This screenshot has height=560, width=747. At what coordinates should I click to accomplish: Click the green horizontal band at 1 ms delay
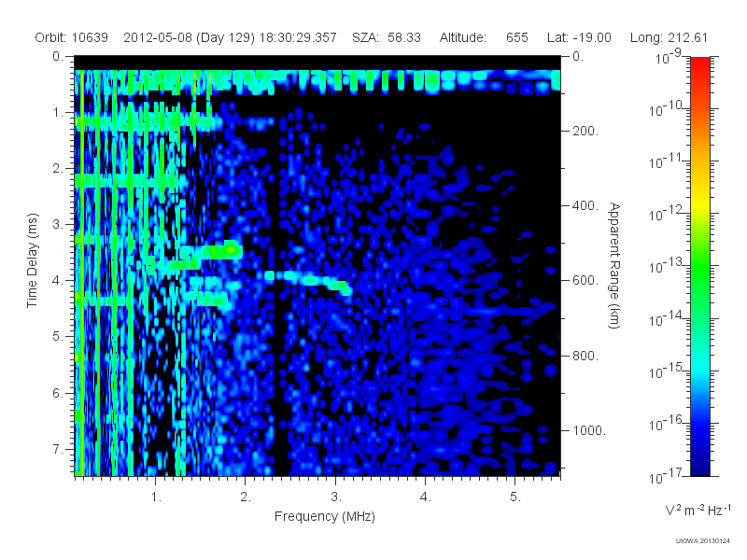click(148, 122)
